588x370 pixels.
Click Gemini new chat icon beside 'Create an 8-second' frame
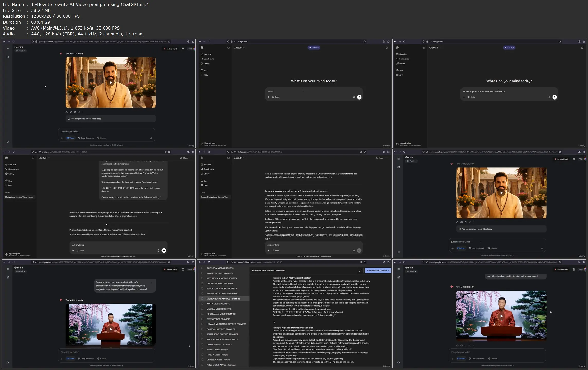click(x=8, y=277)
